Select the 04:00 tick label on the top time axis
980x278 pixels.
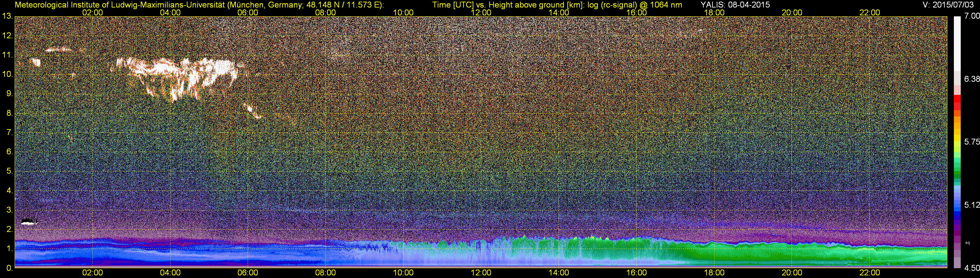pos(170,12)
